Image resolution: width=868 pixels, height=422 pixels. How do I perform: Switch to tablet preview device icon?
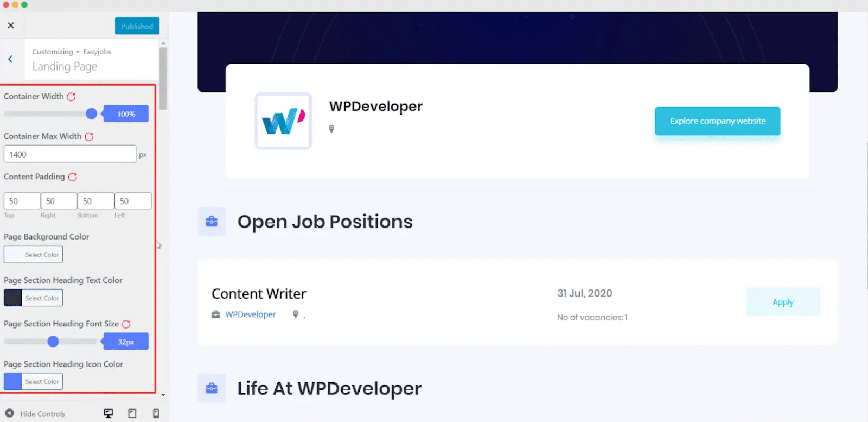click(x=132, y=414)
